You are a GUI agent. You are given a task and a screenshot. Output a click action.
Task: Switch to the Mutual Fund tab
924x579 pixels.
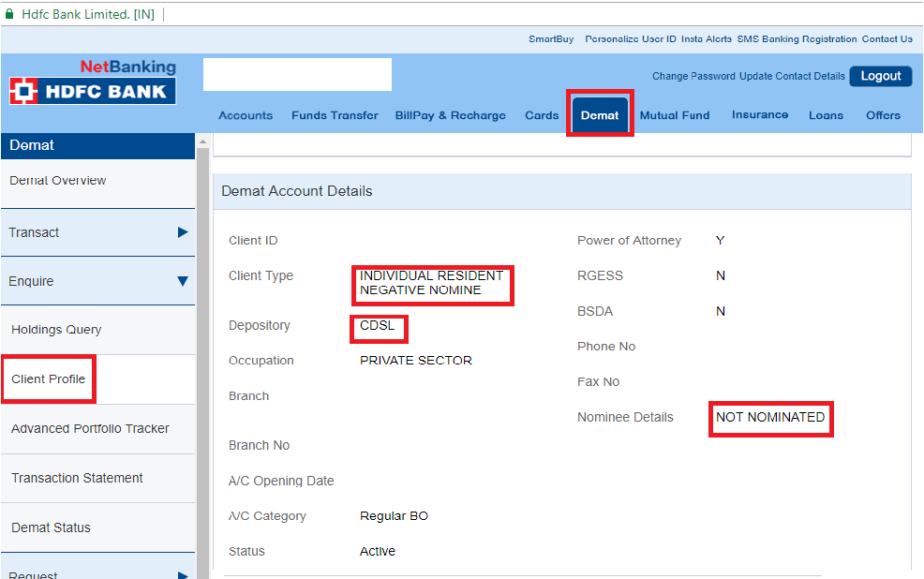click(675, 115)
